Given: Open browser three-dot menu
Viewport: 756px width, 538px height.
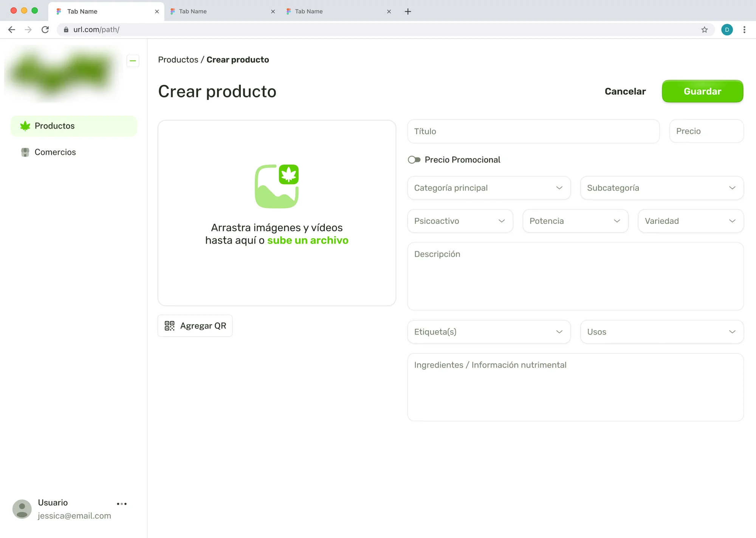Looking at the screenshot, I should (x=744, y=30).
